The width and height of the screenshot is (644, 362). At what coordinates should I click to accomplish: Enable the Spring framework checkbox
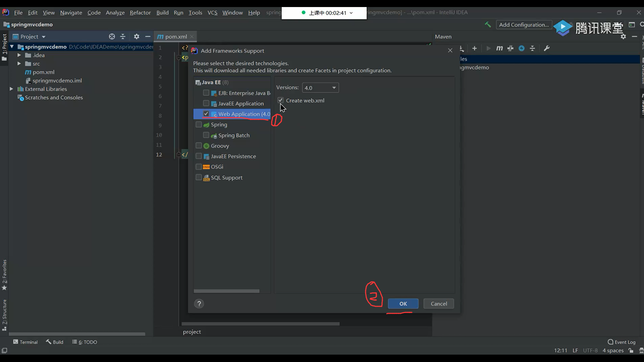coord(199,124)
